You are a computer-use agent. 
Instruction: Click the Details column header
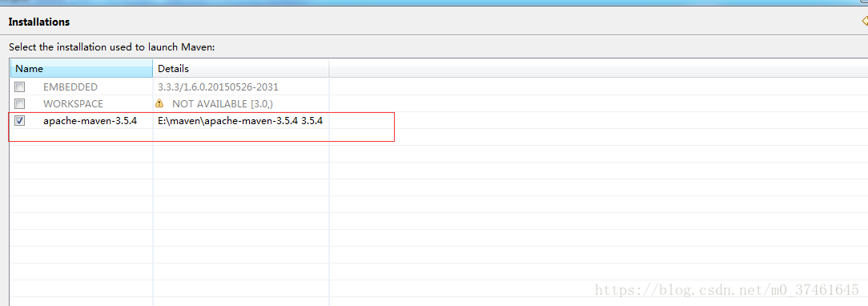point(241,69)
